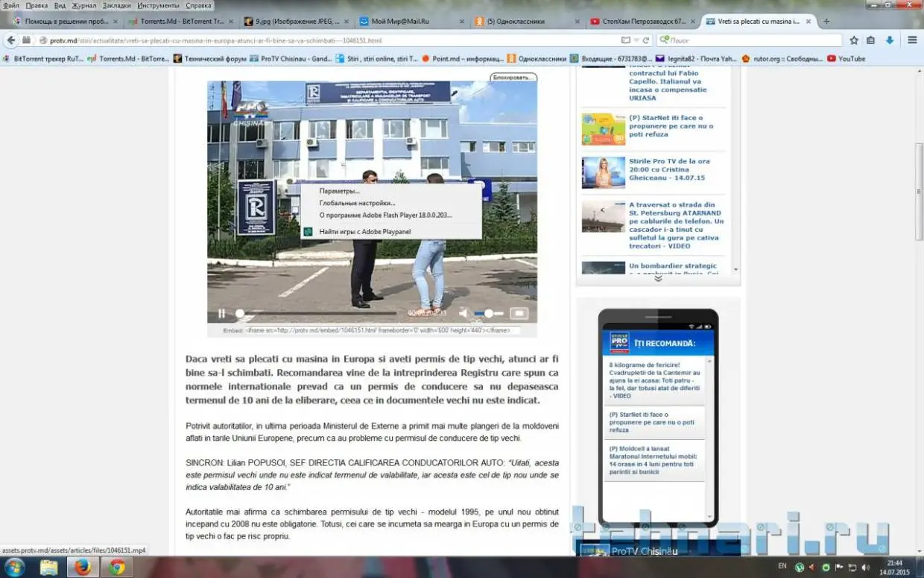Open Входящие mail bookmark
924x578 pixels.
[611, 58]
